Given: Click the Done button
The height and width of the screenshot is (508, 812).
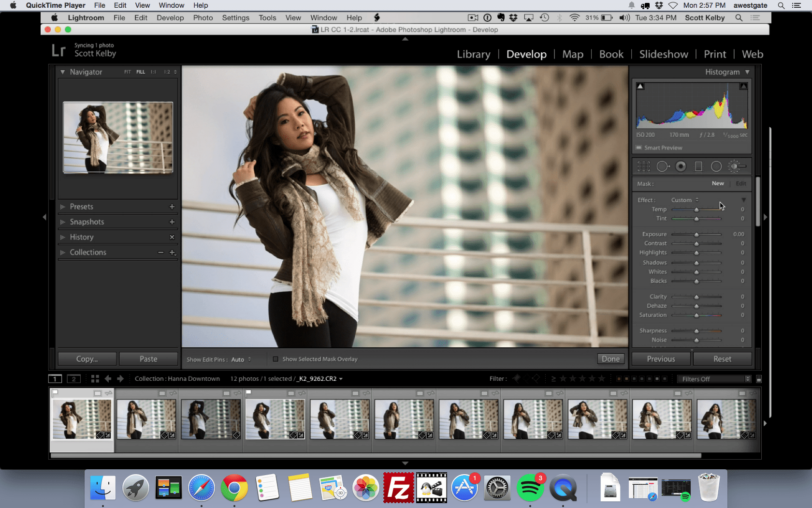Looking at the screenshot, I should [610, 359].
